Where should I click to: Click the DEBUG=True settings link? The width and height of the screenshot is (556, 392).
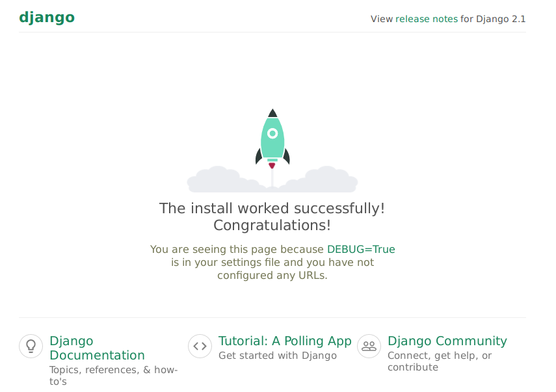click(361, 249)
